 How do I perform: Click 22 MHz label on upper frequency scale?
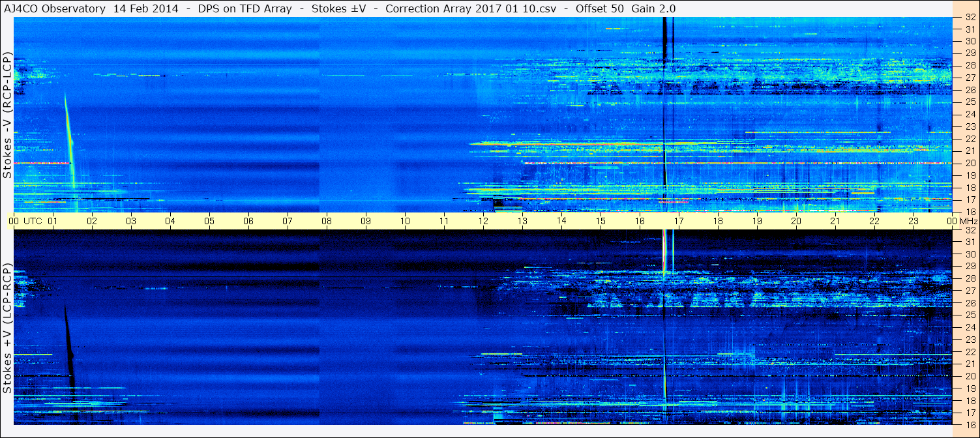point(970,139)
